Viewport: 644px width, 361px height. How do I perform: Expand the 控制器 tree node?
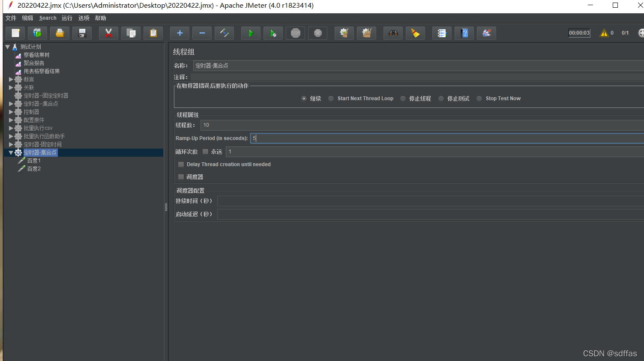(11, 112)
